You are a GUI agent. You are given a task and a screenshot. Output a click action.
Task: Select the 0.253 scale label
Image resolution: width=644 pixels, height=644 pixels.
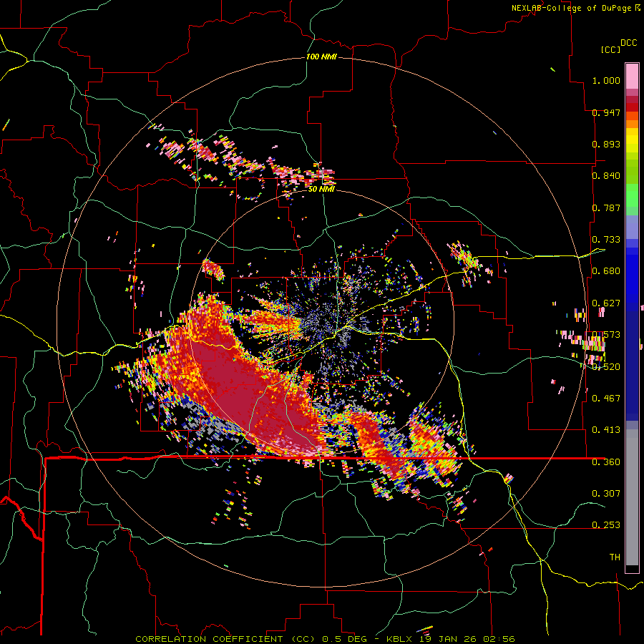(x=606, y=525)
